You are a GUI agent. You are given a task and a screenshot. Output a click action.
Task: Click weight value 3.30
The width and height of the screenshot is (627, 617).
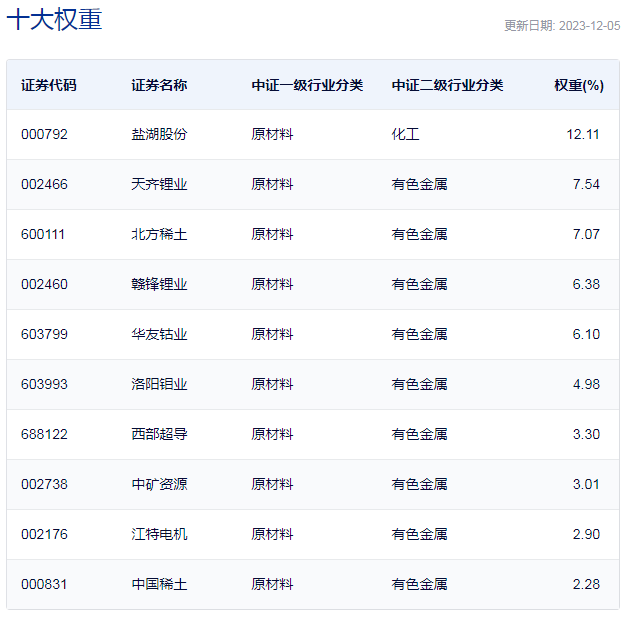click(x=586, y=434)
